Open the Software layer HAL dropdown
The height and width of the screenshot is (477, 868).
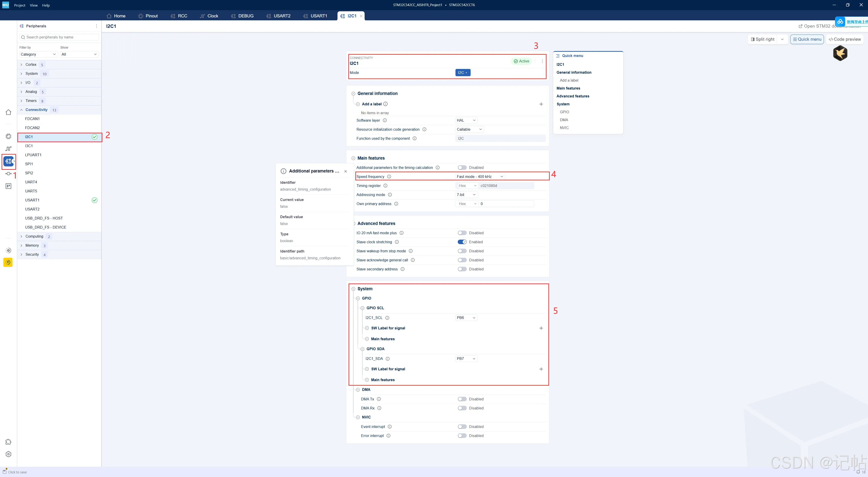(x=466, y=120)
